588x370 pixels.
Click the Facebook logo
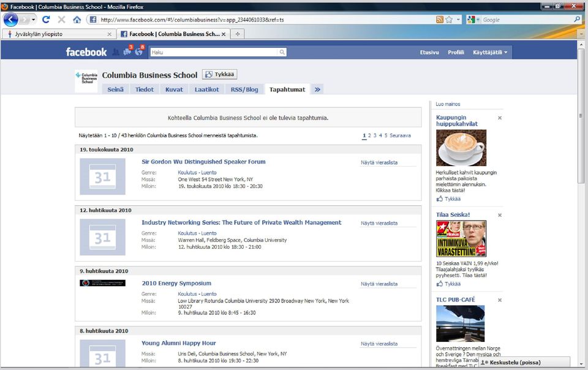tap(86, 52)
